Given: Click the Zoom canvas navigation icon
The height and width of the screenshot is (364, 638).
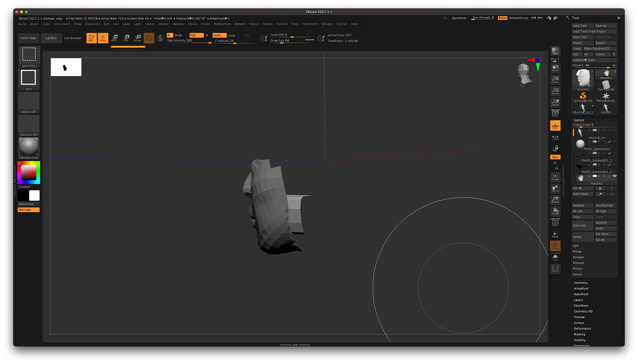Looking at the screenshot, I should tap(555, 79).
